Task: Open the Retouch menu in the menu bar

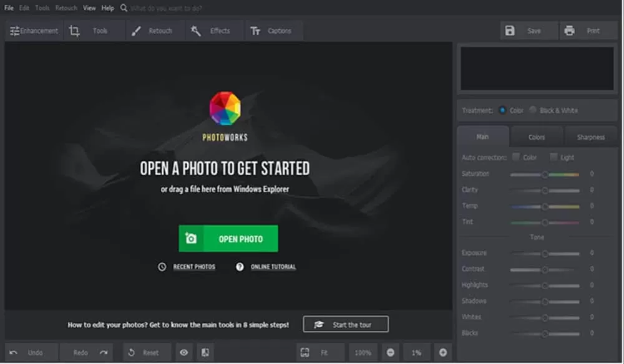Action: 66,8
